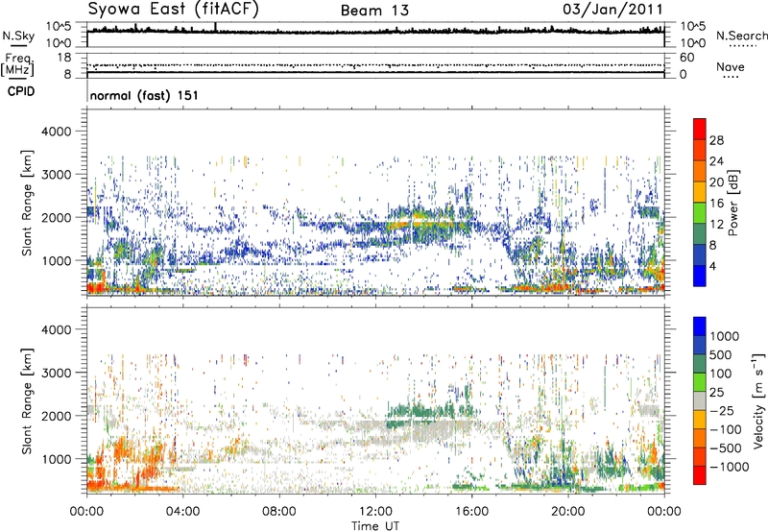Image resolution: width=768 pixels, height=532 pixels.
Task: Click the red segment atop Power colorbar
Action: tap(700, 129)
